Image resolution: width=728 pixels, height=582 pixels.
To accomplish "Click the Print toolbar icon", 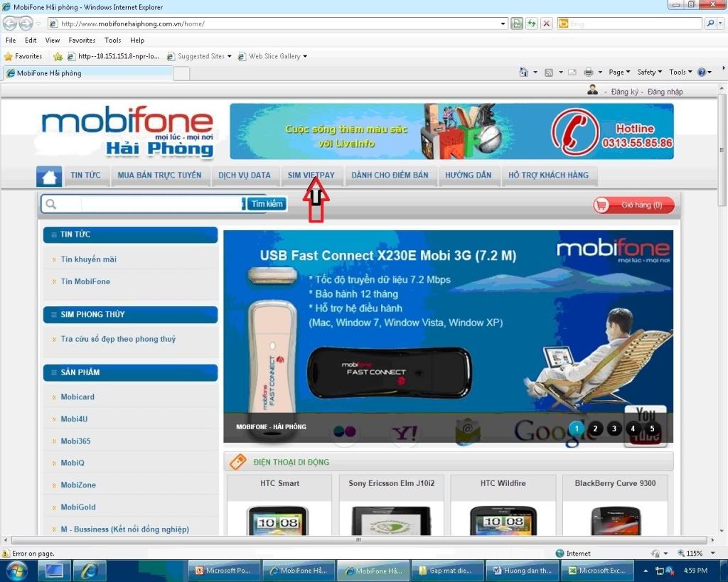I will click(588, 72).
